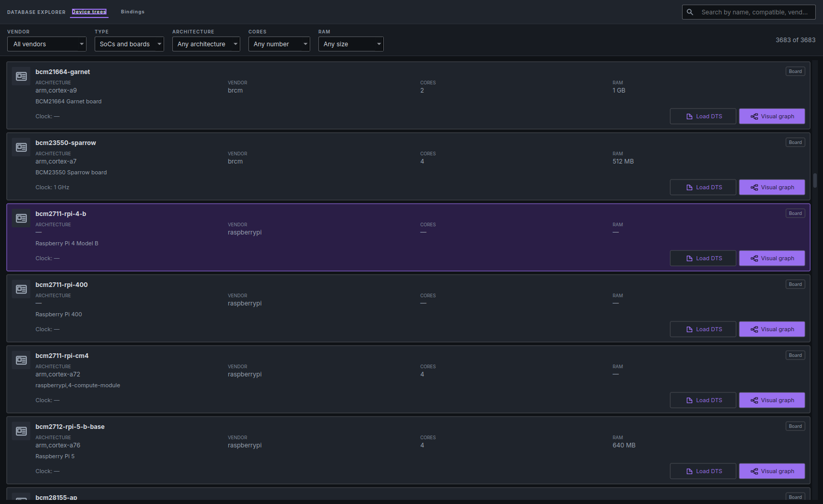
Task: Click the magnifier icon in the search box
Action: tap(690, 12)
